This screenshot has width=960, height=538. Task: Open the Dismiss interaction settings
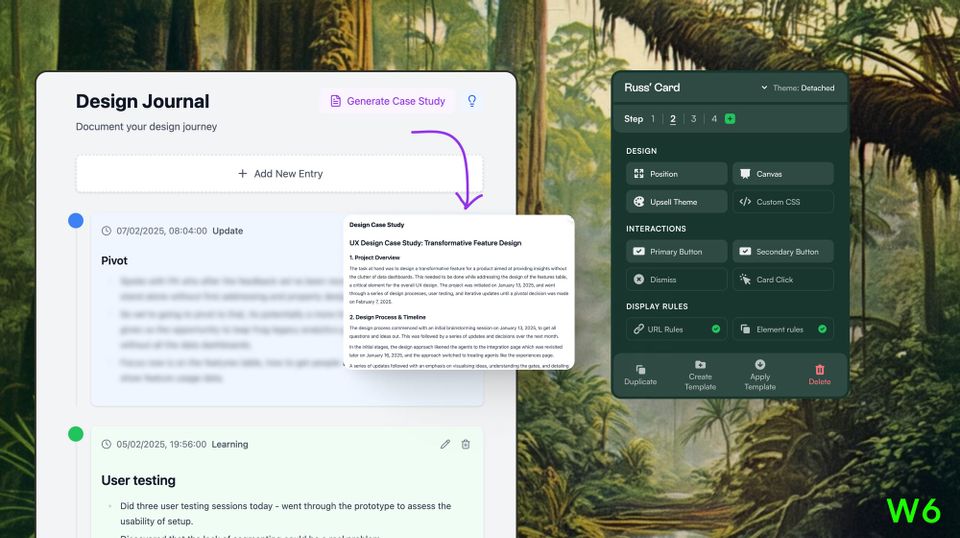tap(677, 279)
